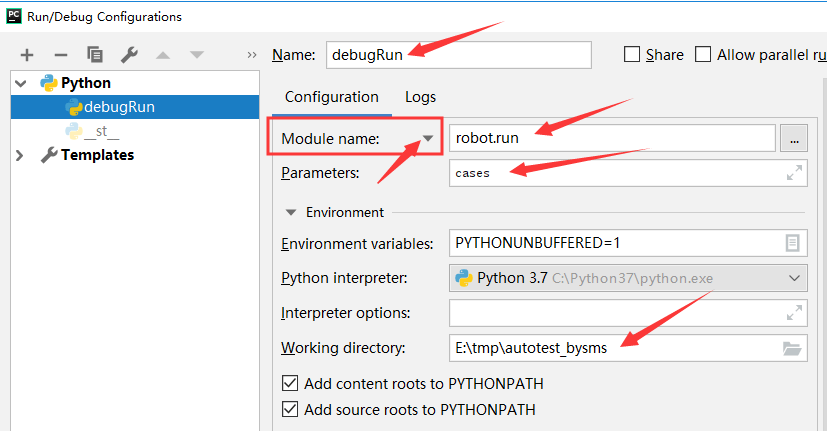Enable the Share checkbox

[631, 55]
